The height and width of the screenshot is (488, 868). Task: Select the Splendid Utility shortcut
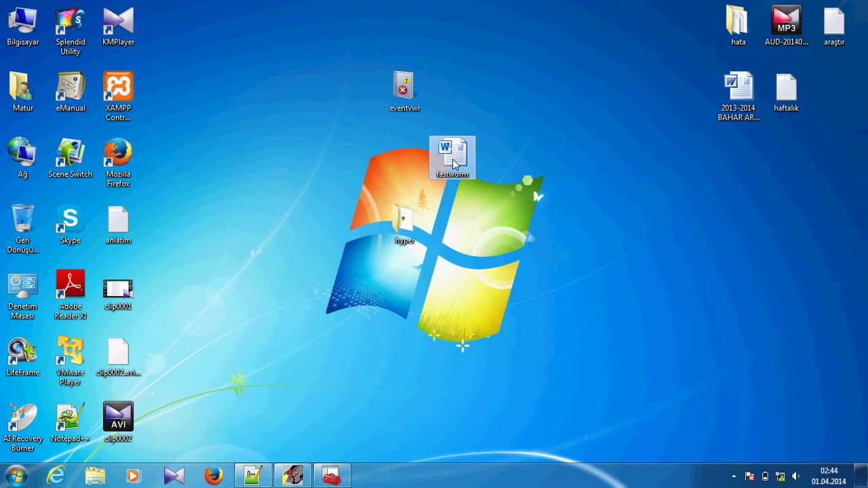(x=71, y=31)
